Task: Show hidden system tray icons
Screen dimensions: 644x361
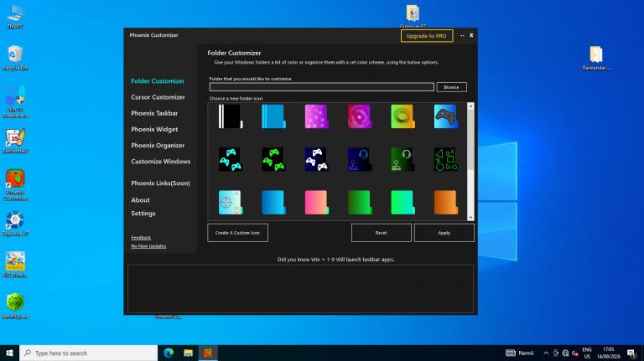Action: (x=546, y=353)
